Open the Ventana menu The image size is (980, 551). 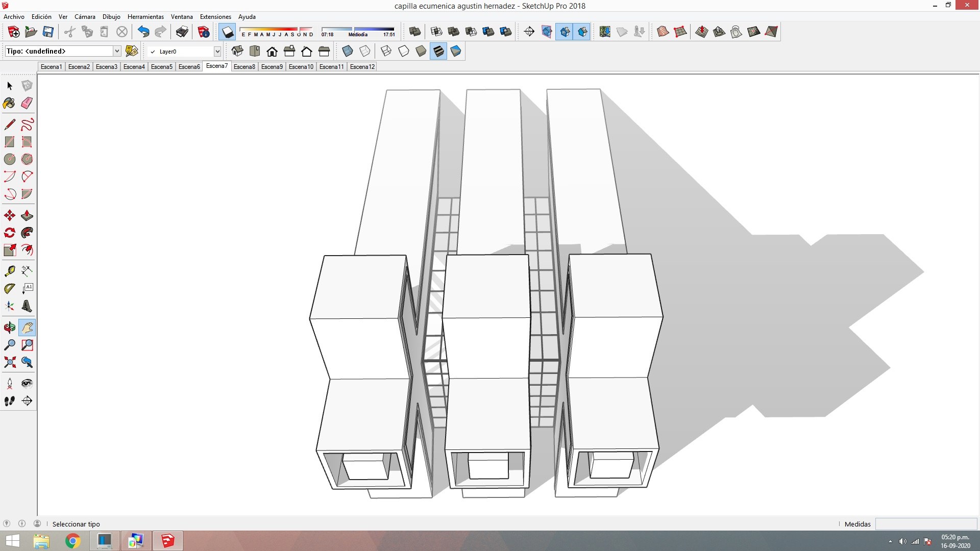pyautogui.click(x=182, y=17)
